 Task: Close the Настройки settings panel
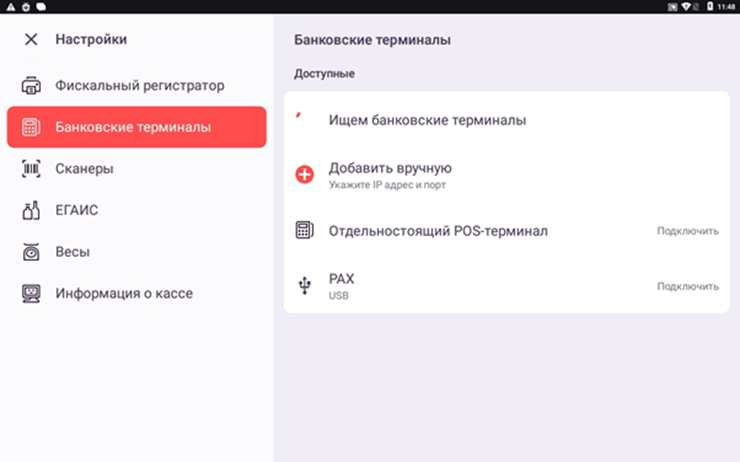click(x=31, y=39)
